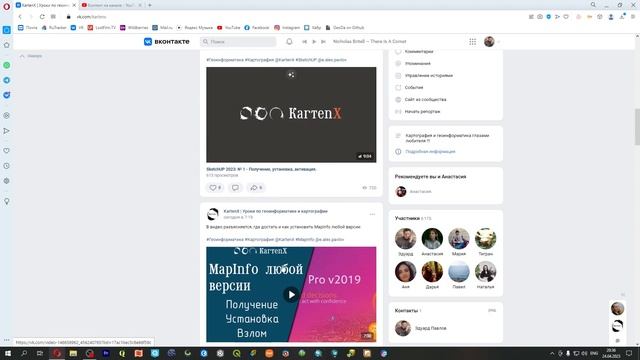Open the GeoDa on Github bookmark

(345, 28)
